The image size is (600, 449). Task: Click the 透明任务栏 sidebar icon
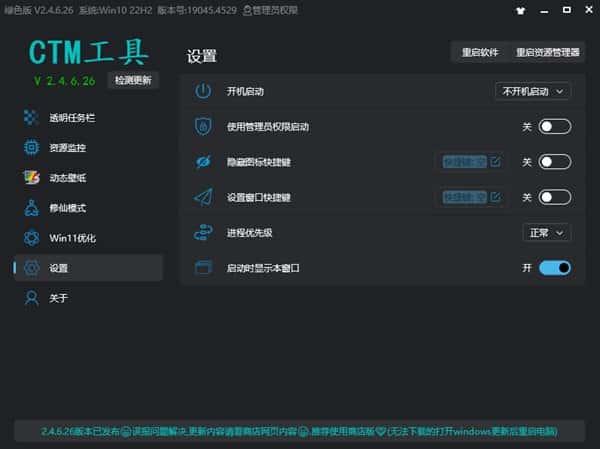[31, 118]
